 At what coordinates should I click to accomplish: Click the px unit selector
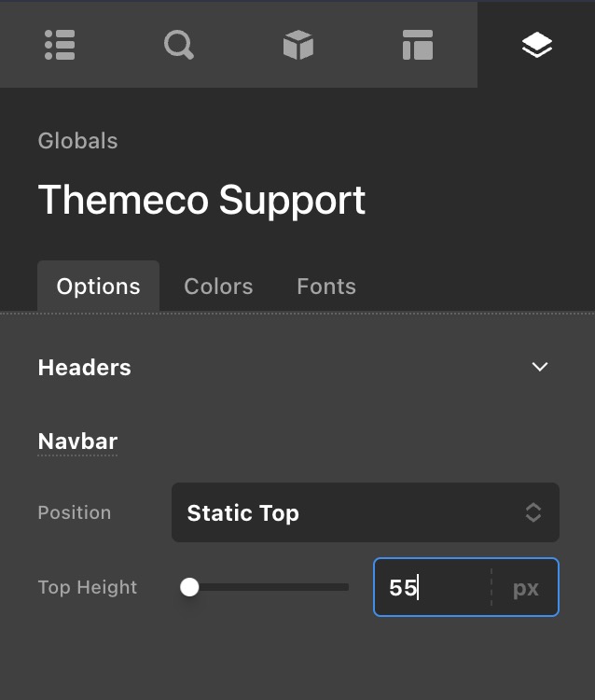click(x=526, y=588)
